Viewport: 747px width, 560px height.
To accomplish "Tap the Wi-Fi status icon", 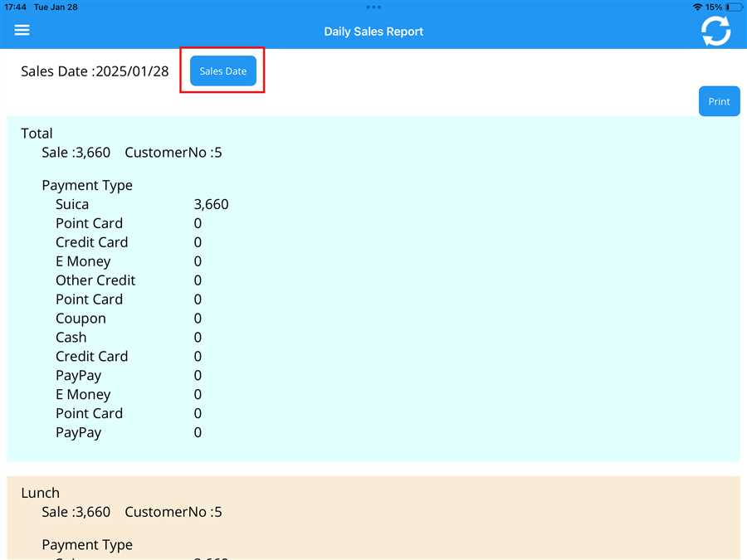I will (x=697, y=7).
